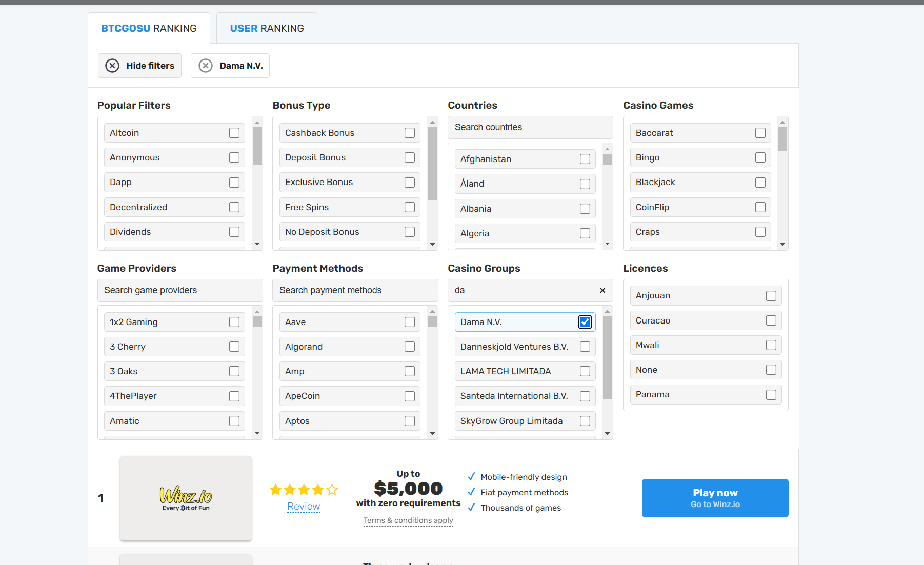The image size is (924, 565).
Task: Click the Popular Filters scrollbar thumb
Action: click(257, 146)
